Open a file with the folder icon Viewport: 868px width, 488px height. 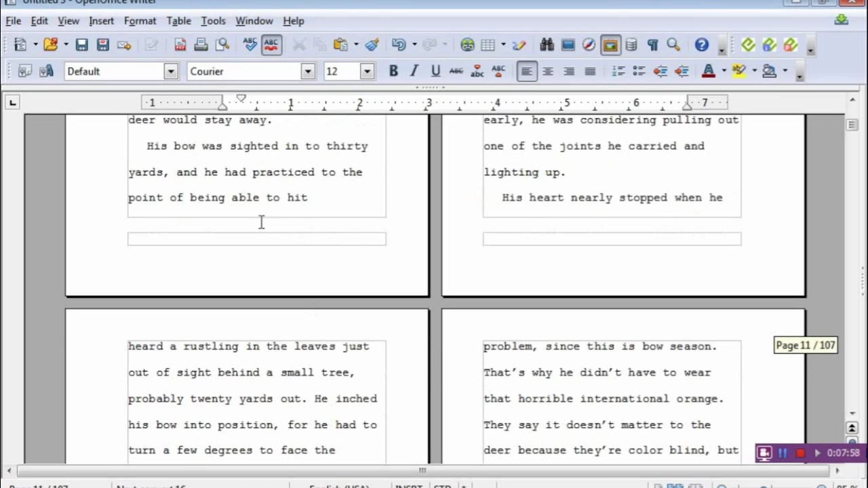tap(51, 45)
